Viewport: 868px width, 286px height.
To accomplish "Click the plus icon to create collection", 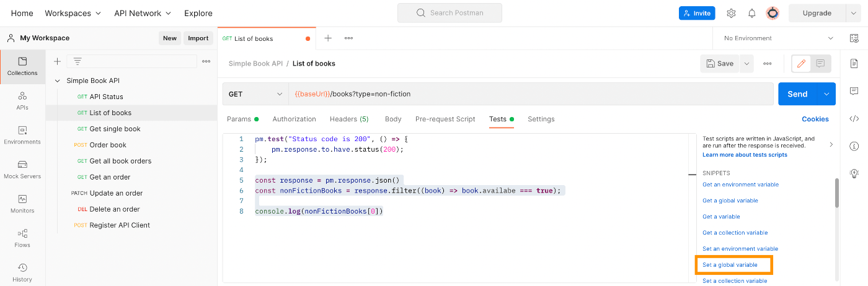I will tap(57, 61).
